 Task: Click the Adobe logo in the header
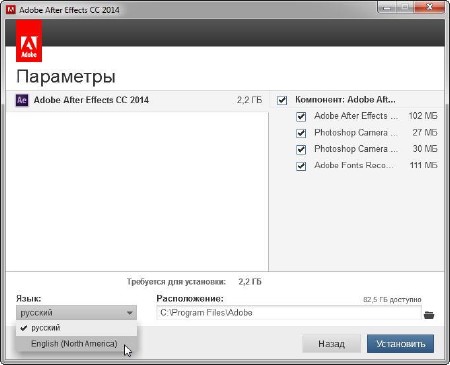(29, 41)
